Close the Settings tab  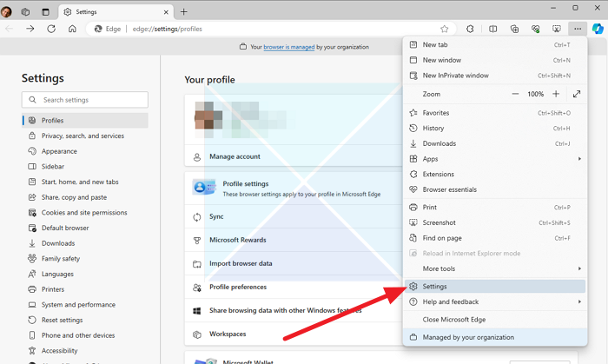pyautogui.click(x=166, y=12)
